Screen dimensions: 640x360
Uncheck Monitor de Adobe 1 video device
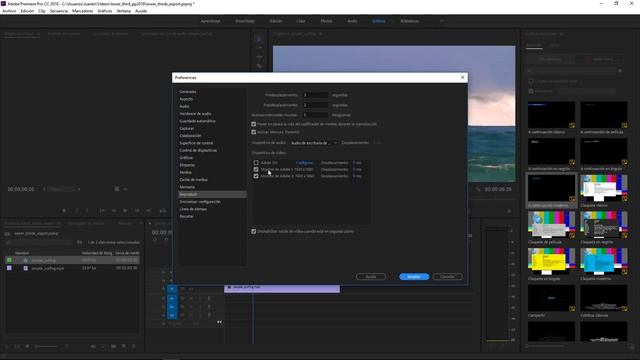pyautogui.click(x=256, y=169)
